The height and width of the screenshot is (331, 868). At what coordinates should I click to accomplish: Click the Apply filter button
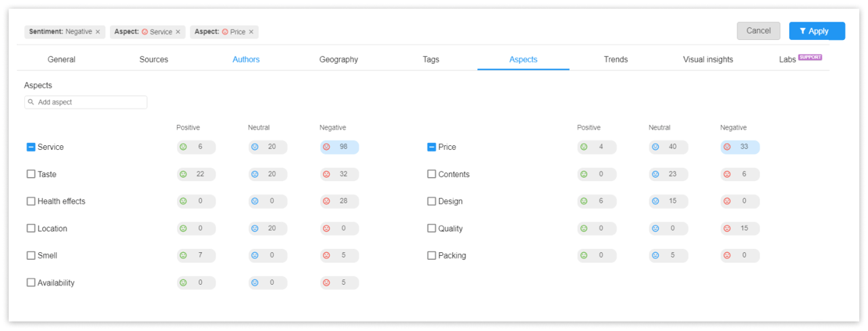point(816,31)
